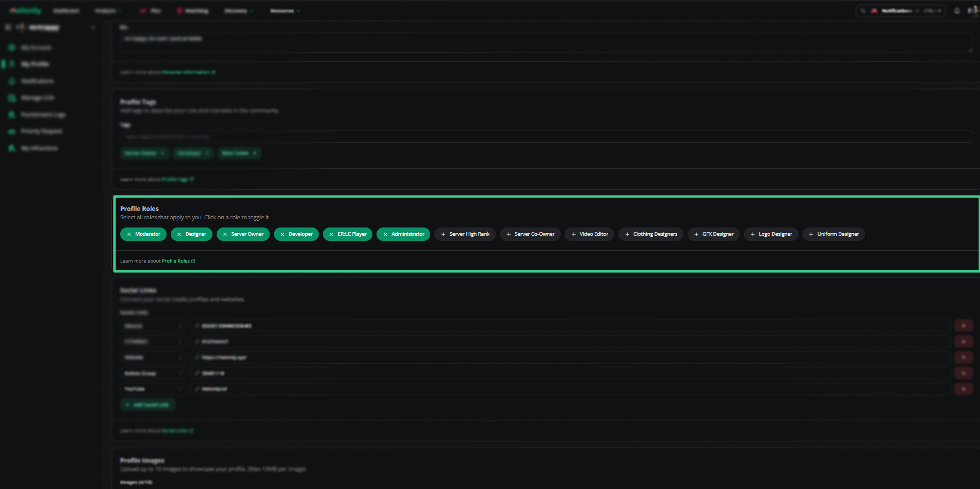Delete the YouTube social link row
The width and height of the screenshot is (980, 489).
tap(963, 389)
